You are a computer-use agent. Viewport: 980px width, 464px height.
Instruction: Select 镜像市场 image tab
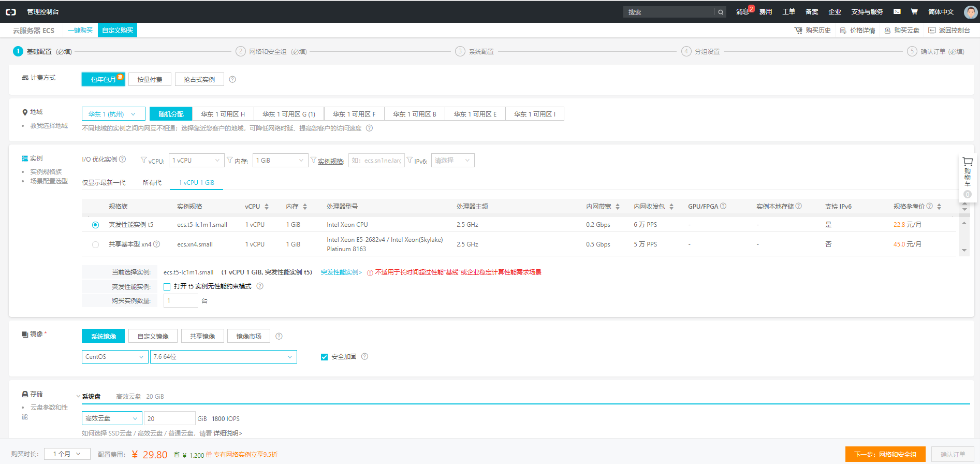(x=248, y=336)
